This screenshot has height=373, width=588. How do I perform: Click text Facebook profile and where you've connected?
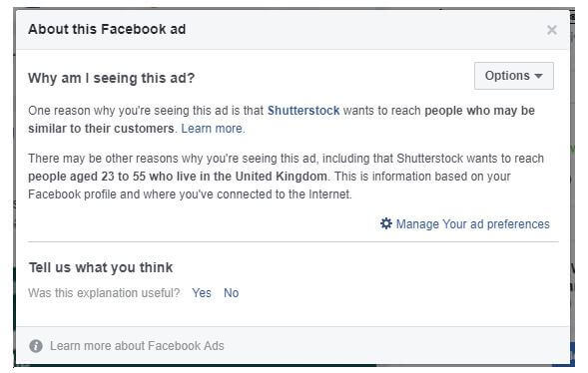[x=190, y=194]
